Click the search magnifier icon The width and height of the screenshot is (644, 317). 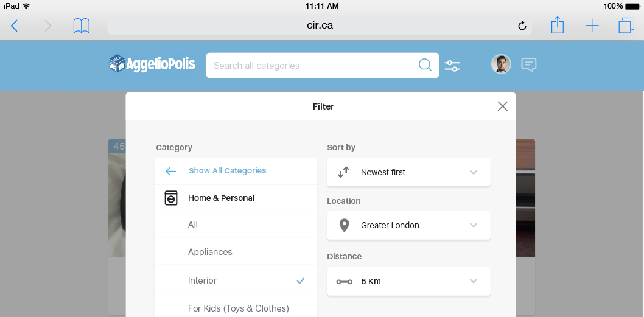coord(425,65)
